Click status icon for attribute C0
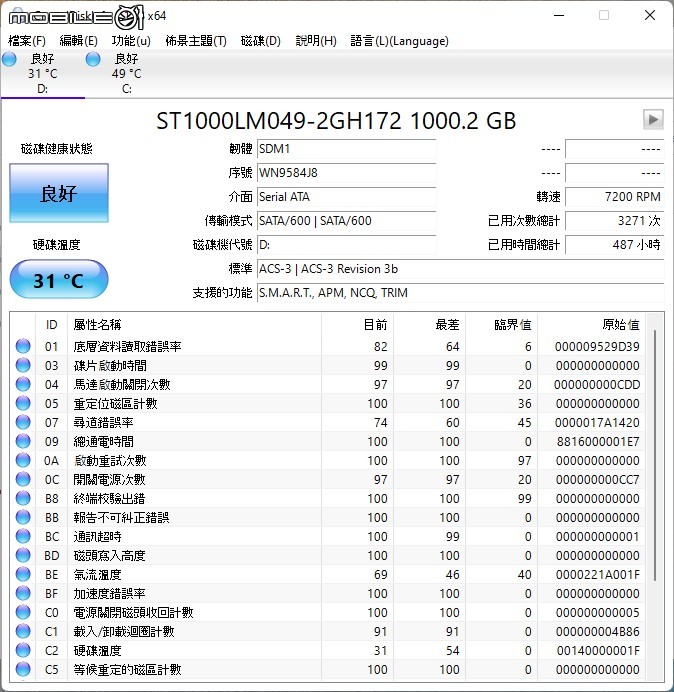674x692 pixels. tap(23, 612)
